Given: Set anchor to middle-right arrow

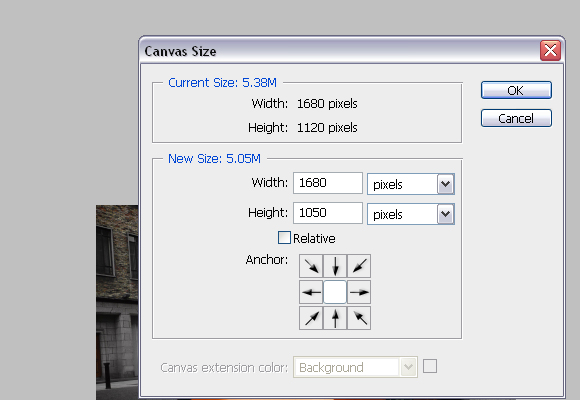Looking at the screenshot, I should (359, 292).
